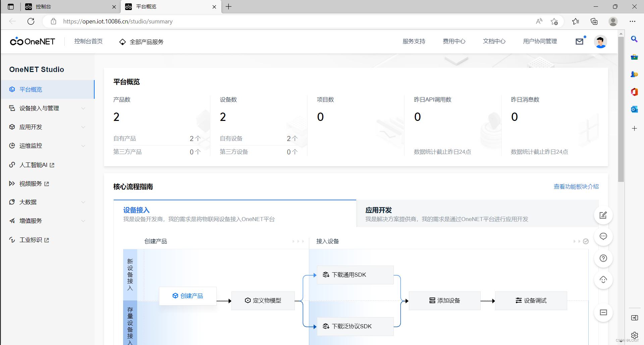
Task: Switch to the 应用开发 guide tab
Action: point(477,214)
